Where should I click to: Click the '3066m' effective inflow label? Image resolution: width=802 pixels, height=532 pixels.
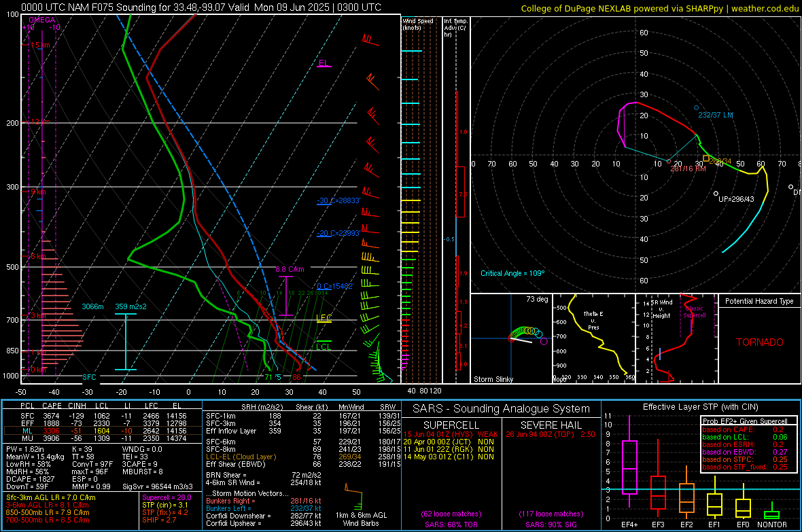tap(92, 306)
